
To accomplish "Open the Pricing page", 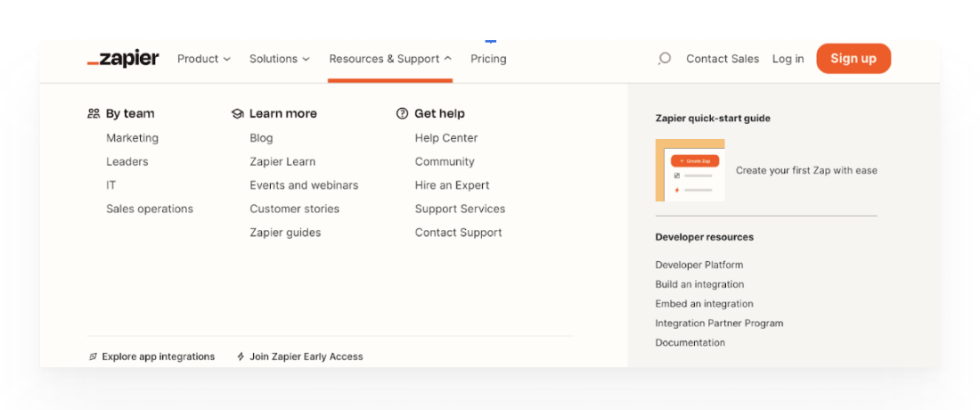I will (488, 59).
